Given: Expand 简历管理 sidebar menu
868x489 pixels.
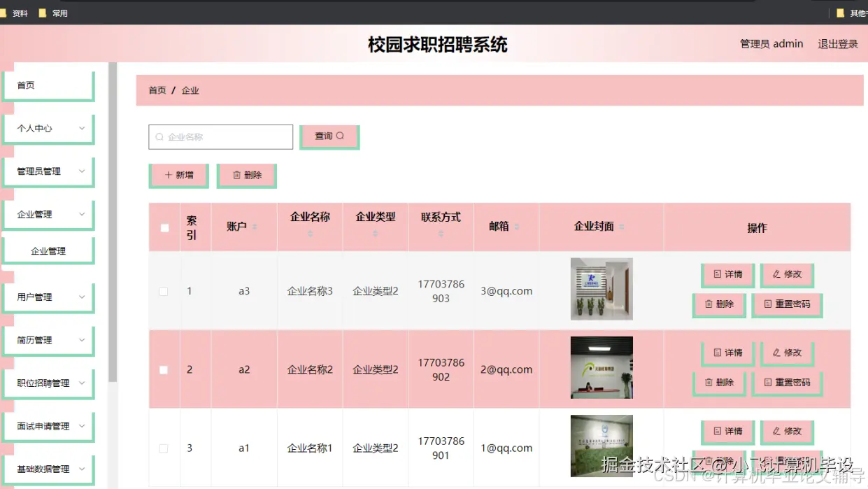Looking at the screenshot, I should coord(48,341).
